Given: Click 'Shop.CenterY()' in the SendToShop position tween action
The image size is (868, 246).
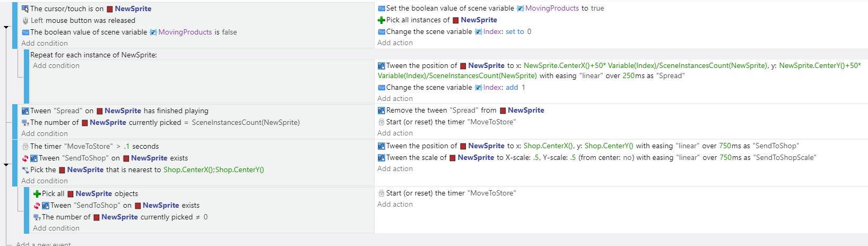Looking at the screenshot, I should pyautogui.click(x=609, y=146).
